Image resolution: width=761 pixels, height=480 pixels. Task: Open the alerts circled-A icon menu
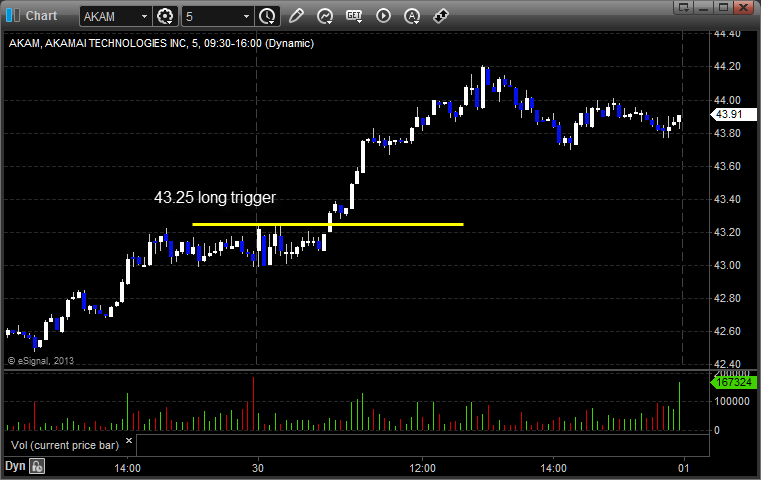pos(412,16)
